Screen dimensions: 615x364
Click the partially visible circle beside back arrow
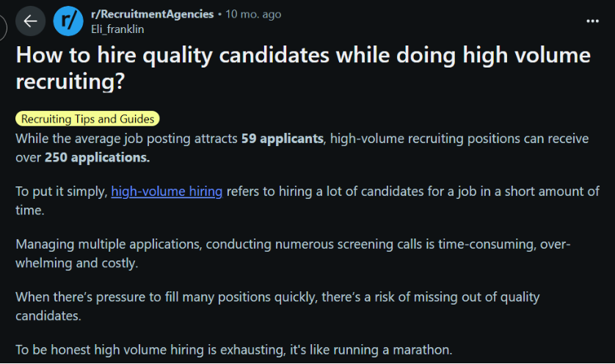pos(2,27)
